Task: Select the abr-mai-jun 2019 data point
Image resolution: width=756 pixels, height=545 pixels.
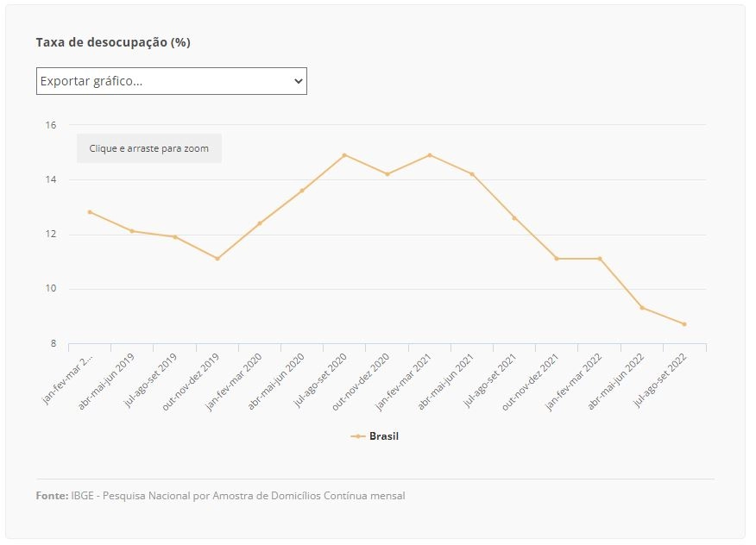Action: pos(132,231)
